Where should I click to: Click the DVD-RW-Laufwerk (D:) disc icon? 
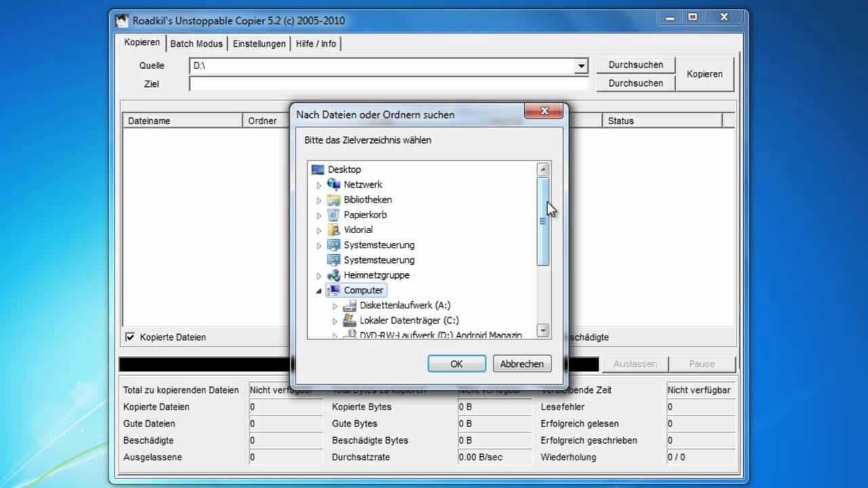click(x=349, y=334)
